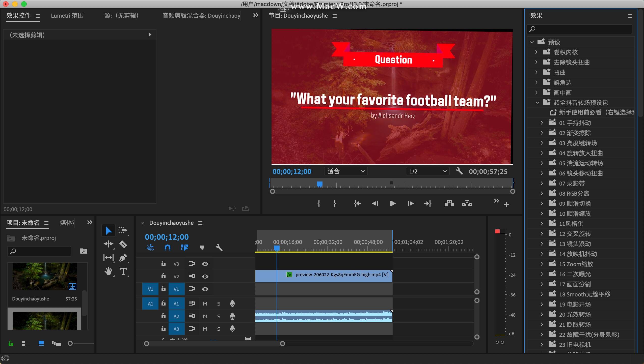Click the Add Marker icon in timeline
The image size is (644, 364).
202,248
